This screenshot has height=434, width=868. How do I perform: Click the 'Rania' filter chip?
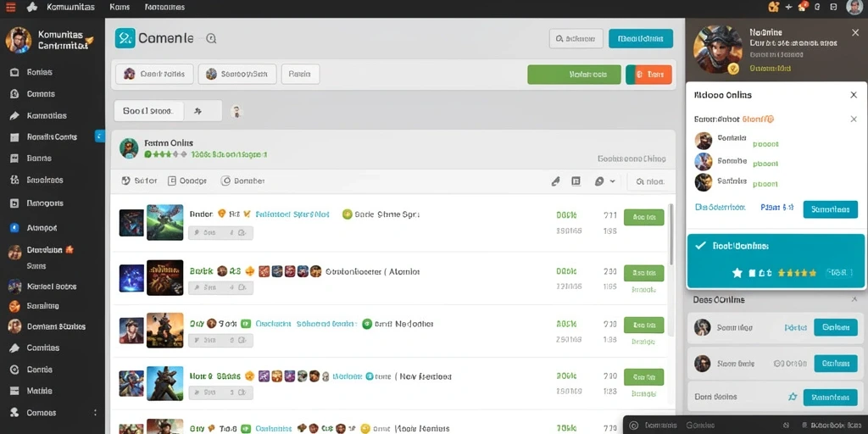(301, 74)
